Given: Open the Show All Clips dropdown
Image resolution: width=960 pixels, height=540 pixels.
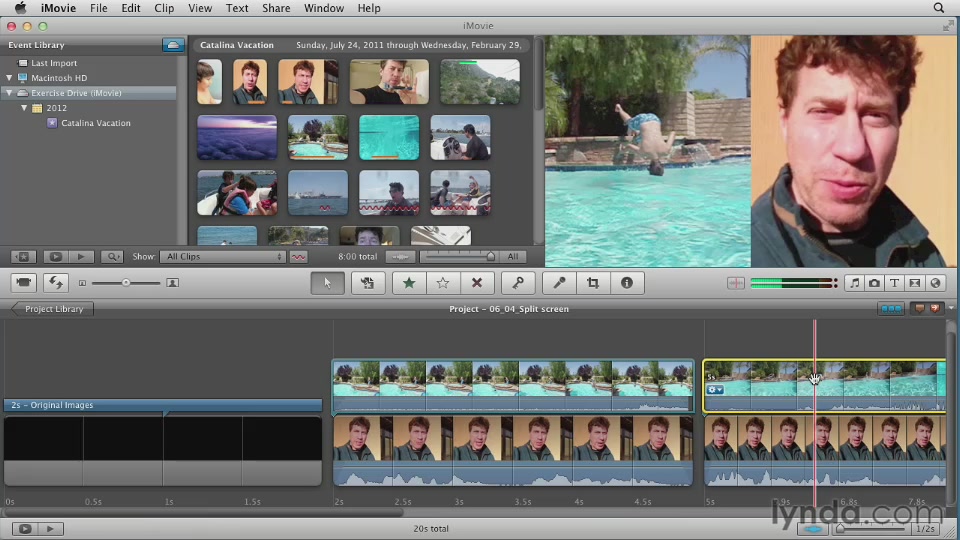Looking at the screenshot, I should [223, 257].
